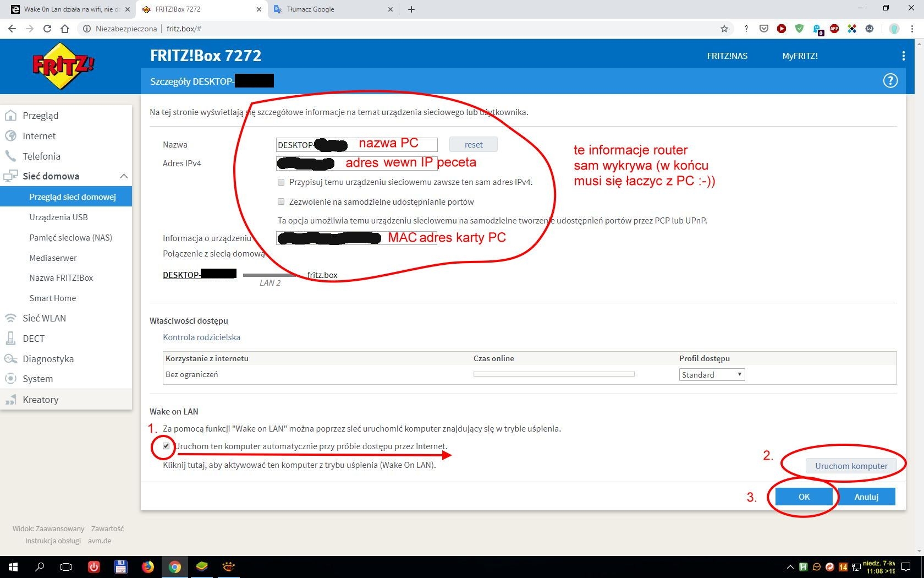Click the red play extension icon
924x578 pixels.
782,29
